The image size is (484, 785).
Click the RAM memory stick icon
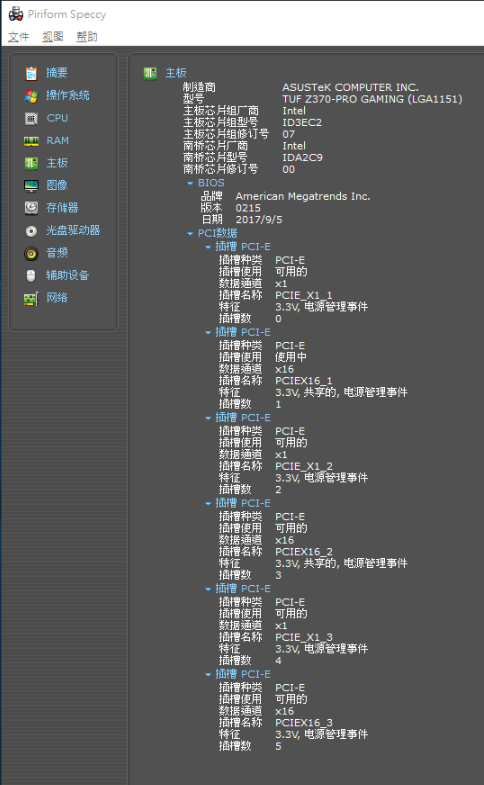pyautogui.click(x=31, y=141)
